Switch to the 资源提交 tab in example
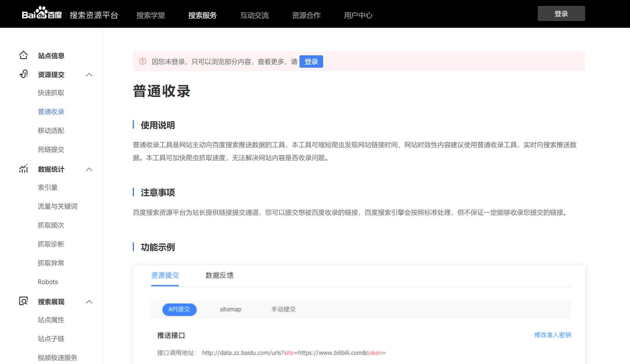 tap(165, 275)
